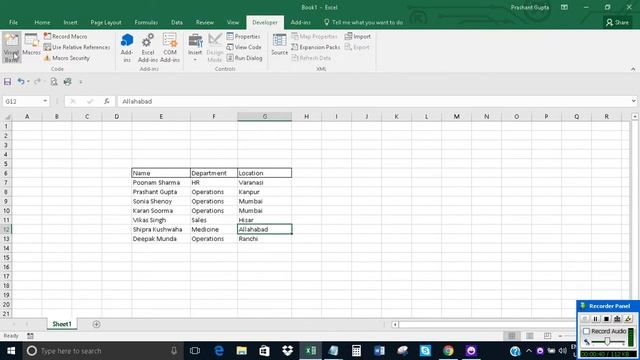
Task: Open control Properties
Action: (x=243, y=36)
